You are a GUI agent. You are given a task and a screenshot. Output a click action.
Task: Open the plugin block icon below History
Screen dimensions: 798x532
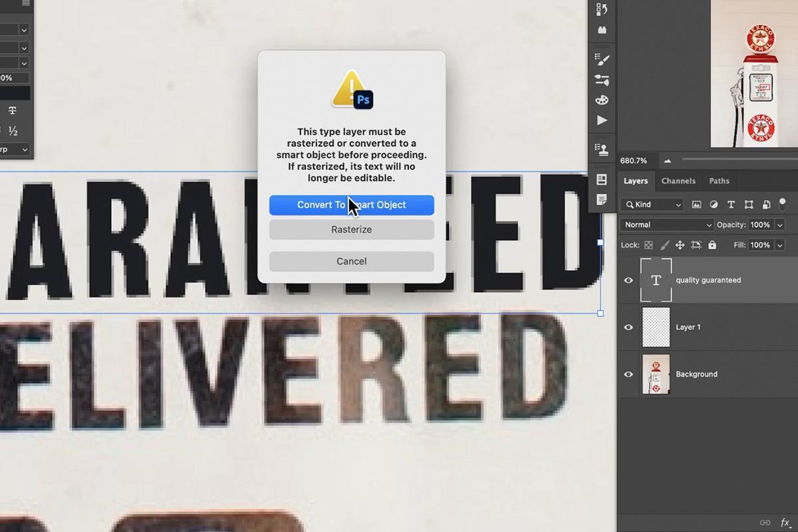602,30
